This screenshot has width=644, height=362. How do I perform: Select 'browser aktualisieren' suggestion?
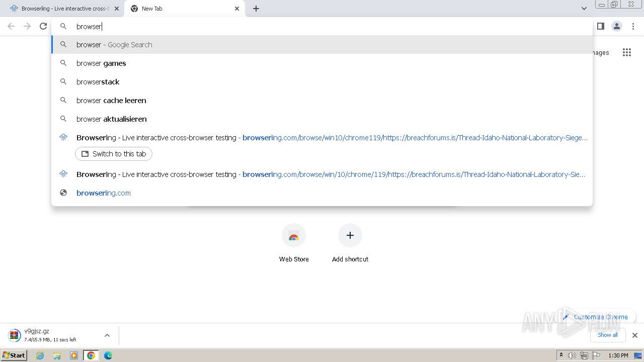coord(322,119)
